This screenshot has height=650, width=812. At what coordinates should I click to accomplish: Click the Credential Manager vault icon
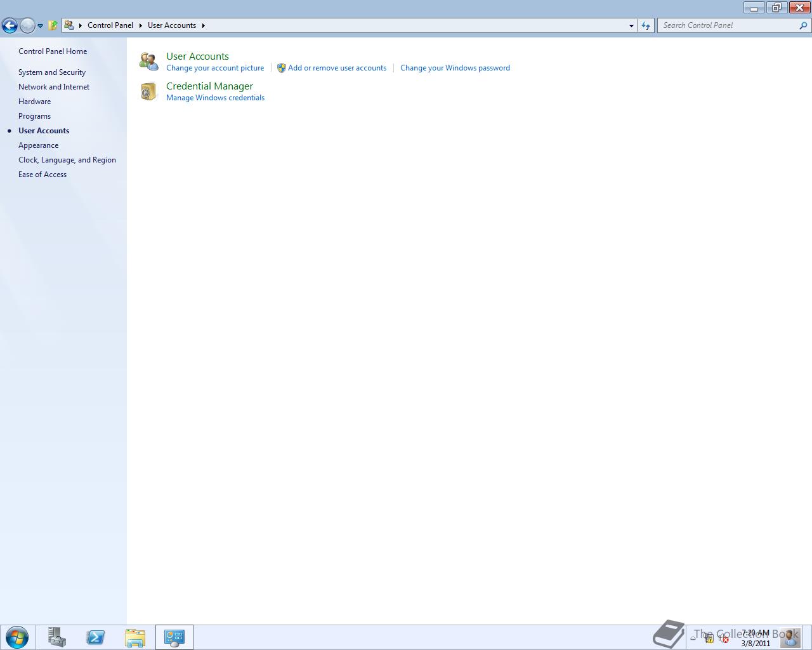[148, 92]
